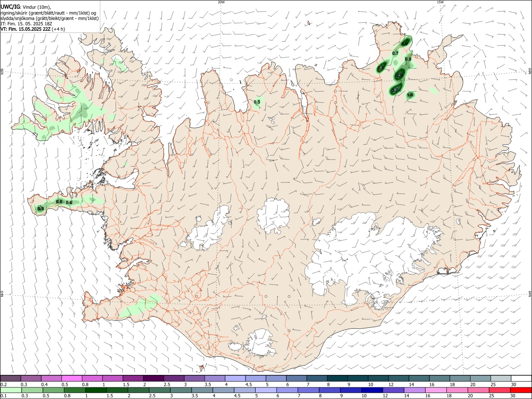
Task: Select the rigning/skúrir legend description line
Action: tap(48, 13)
